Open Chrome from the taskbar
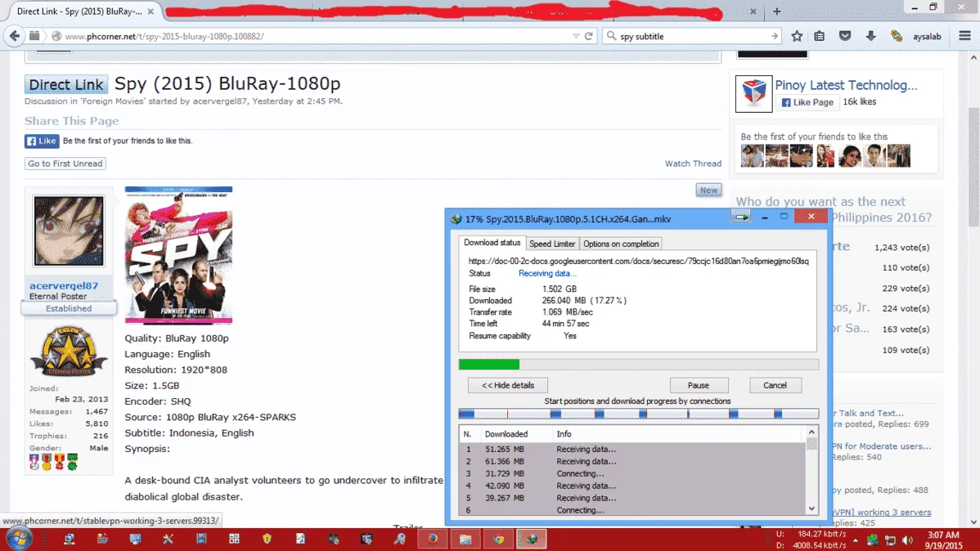Screen dimensions: 980x551 498,539
